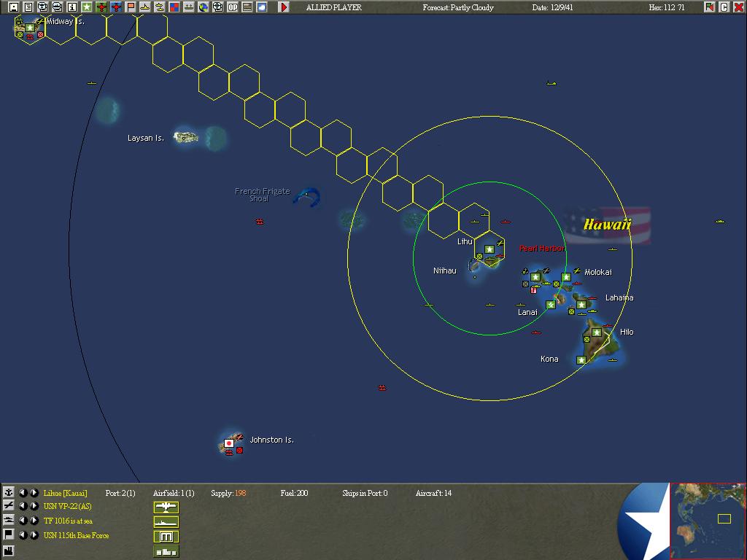Screen dimensions: 747x560
Task: Click the red plane on green background icon
Action: pos(101,7)
